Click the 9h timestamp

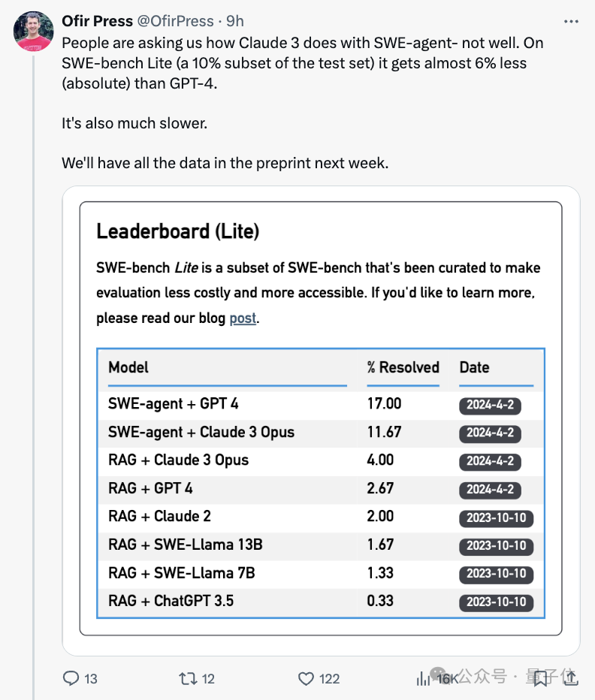pyautogui.click(x=235, y=22)
